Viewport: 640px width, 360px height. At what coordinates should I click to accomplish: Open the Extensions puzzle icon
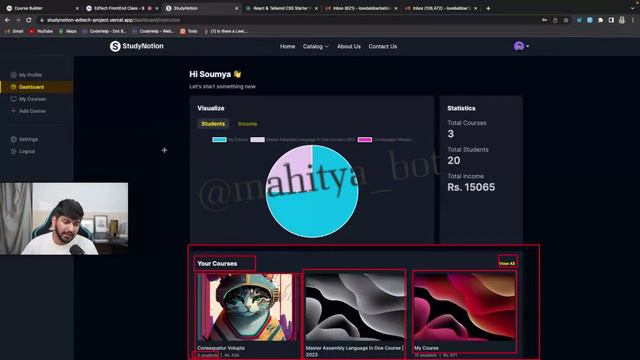coord(600,20)
